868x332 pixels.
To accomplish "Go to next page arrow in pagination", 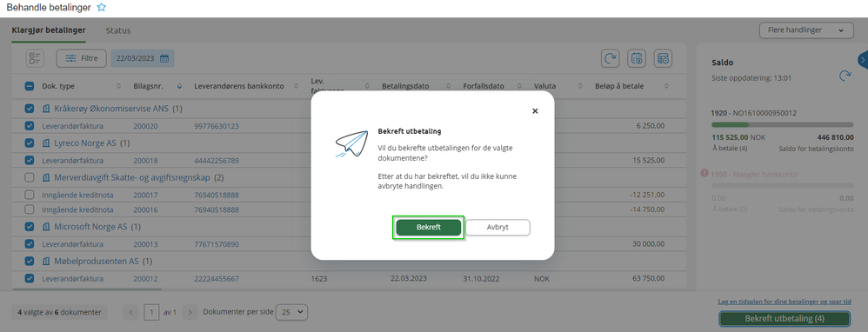I will pos(190,312).
